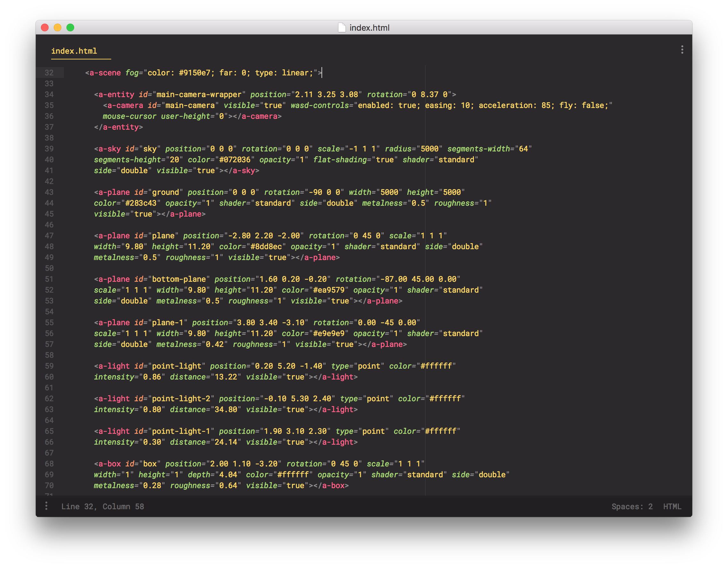Click the id value point-light
Image resolution: width=728 pixels, height=568 pixels.
point(177,366)
